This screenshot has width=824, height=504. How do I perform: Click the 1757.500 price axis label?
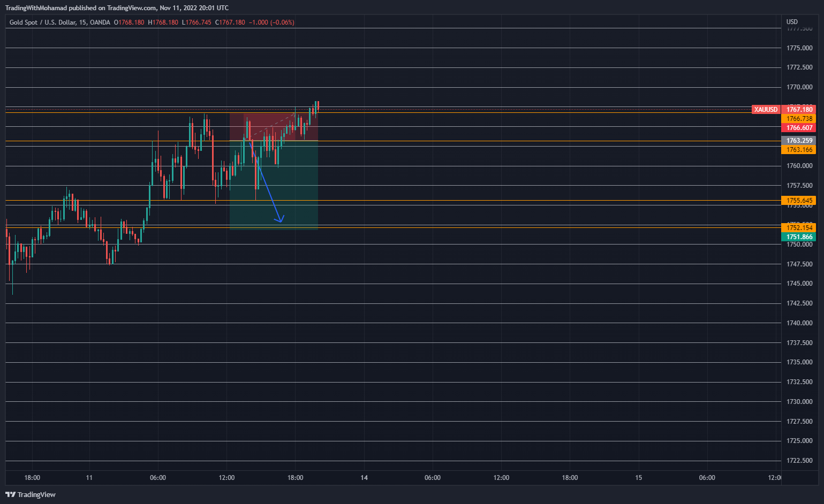799,186
